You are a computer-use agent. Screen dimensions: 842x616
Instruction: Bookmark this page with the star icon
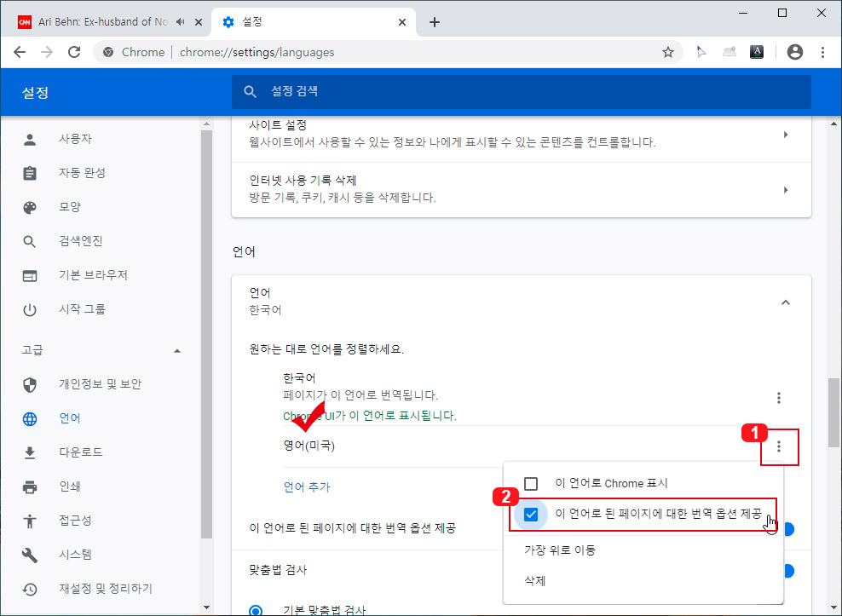pos(669,51)
